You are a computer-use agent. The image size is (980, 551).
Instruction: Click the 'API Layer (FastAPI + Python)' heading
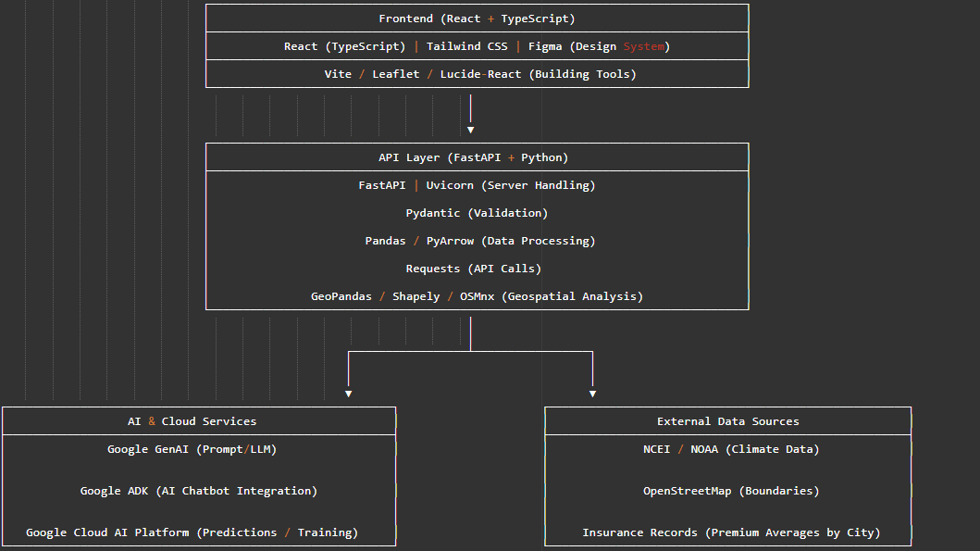coord(473,157)
